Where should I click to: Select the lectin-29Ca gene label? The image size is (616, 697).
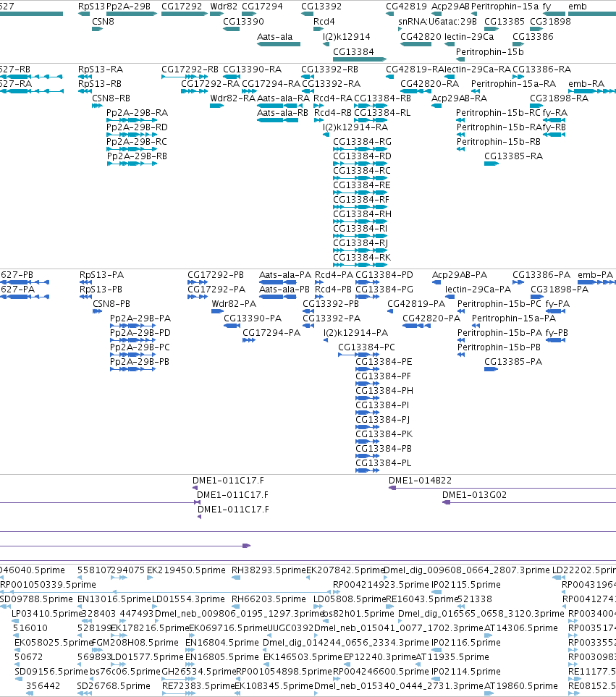click(469, 36)
